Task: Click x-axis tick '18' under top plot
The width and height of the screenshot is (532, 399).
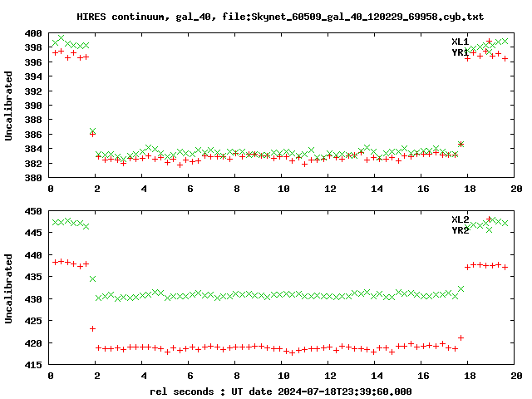Action: [470, 189]
